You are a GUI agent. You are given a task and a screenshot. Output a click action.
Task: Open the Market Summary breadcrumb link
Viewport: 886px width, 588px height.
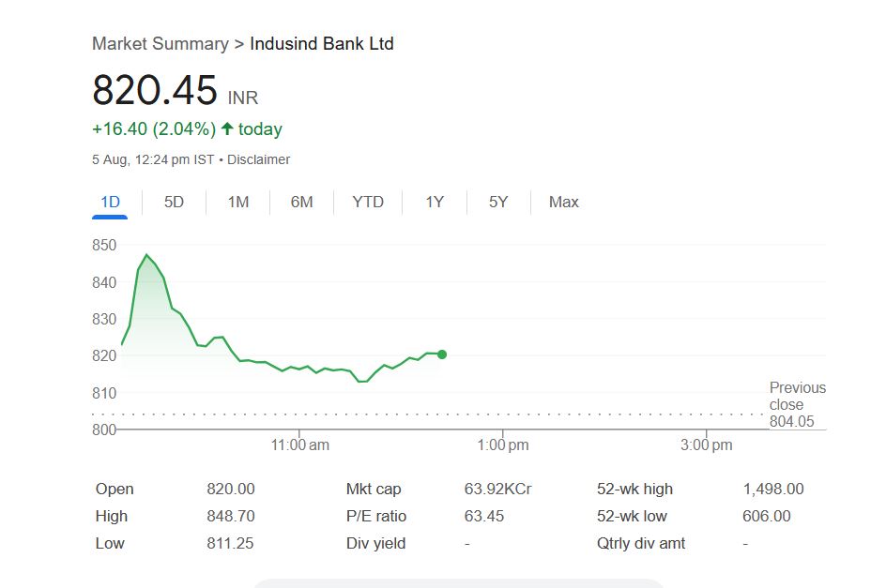[160, 44]
